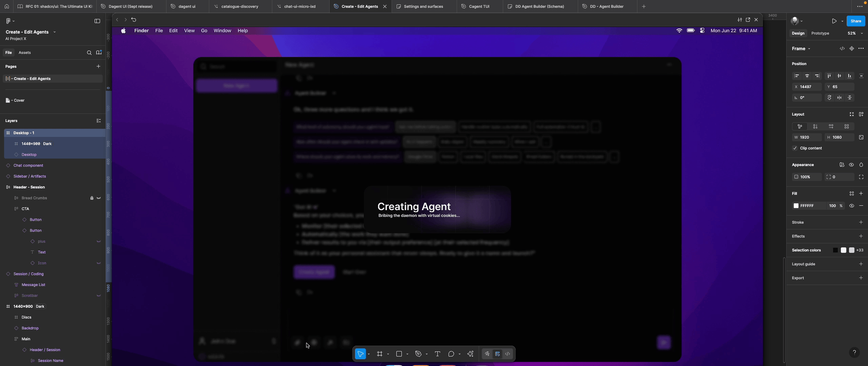Present prototype with play icon
Image resolution: width=868 pixels, height=366 pixels.
click(834, 21)
